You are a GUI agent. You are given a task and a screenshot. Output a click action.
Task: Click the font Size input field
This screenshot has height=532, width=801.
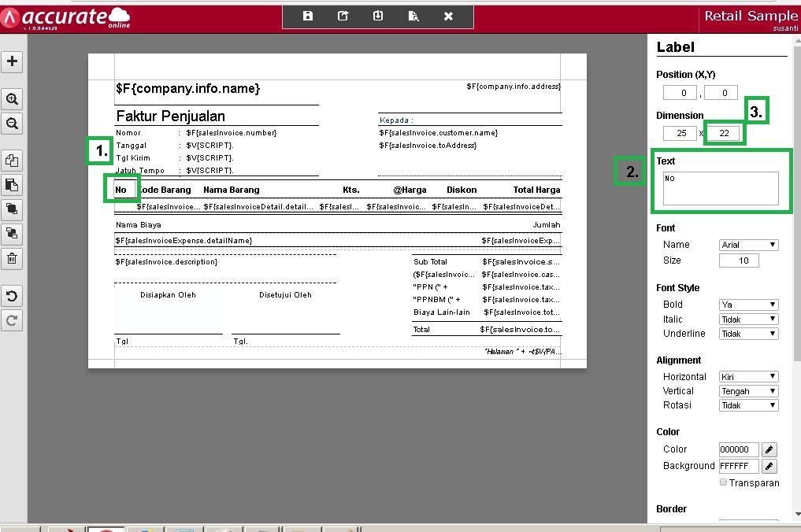pyautogui.click(x=739, y=260)
